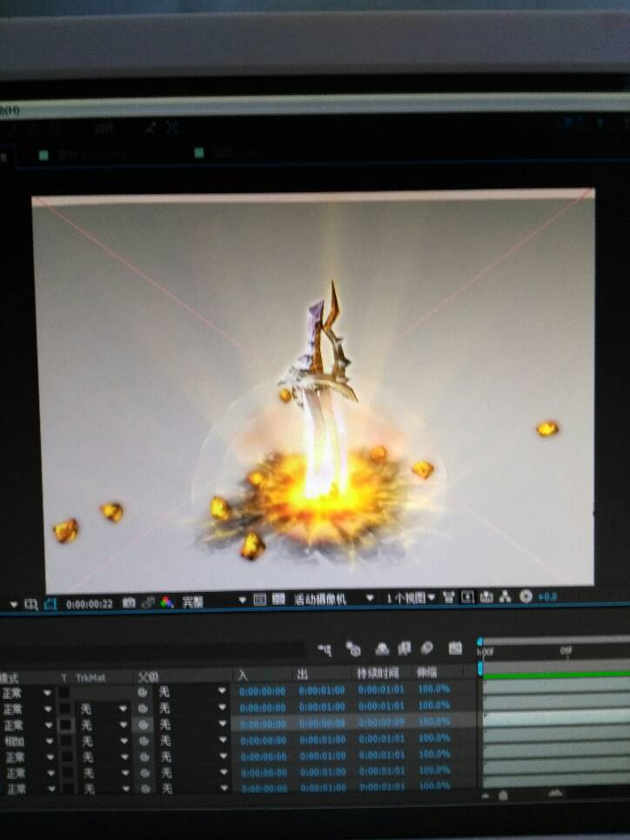Open blending mode dropdown of top layer row

tap(47, 693)
